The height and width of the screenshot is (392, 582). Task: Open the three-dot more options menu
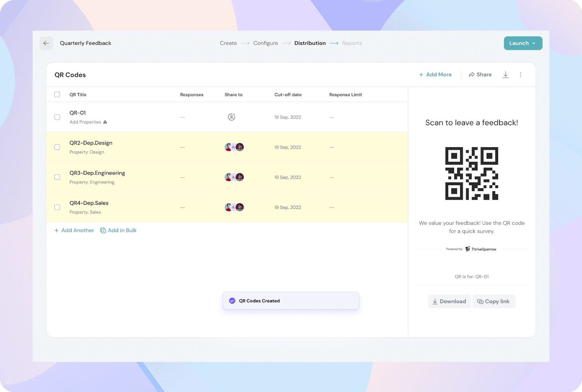pyautogui.click(x=521, y=75)
